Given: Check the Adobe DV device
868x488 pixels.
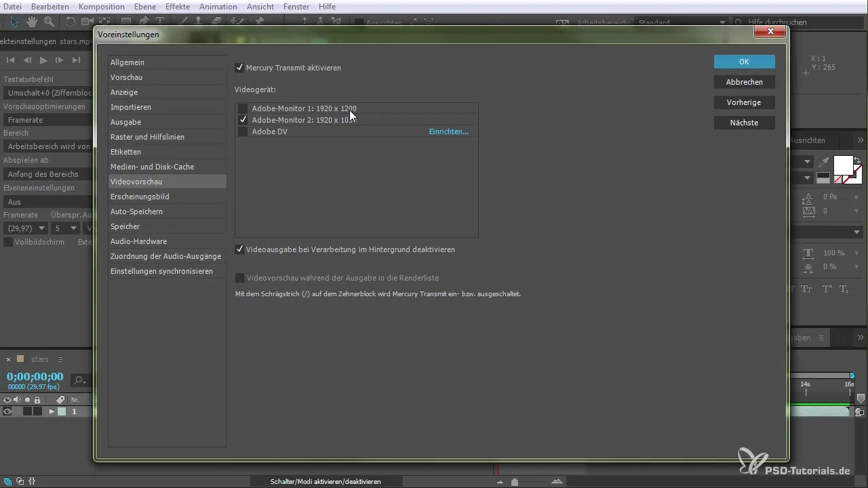Looking at the screenshot, I should click(x=242, y=131).
